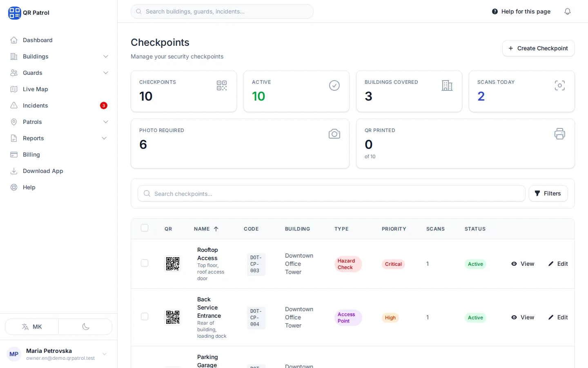Viewport: 588px width, 368px height.
Task: Click Create Checkpoint button
Action: click(x=538, y=48)
